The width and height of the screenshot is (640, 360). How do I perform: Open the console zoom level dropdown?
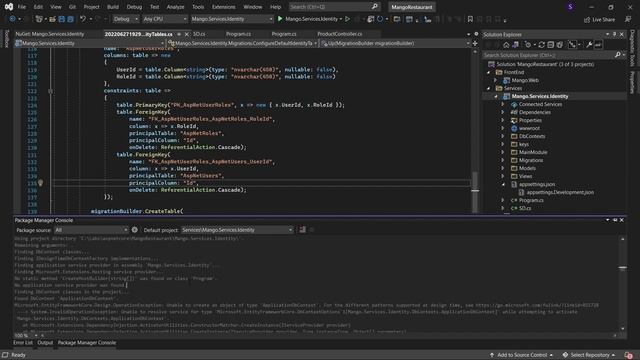[36, 336]
